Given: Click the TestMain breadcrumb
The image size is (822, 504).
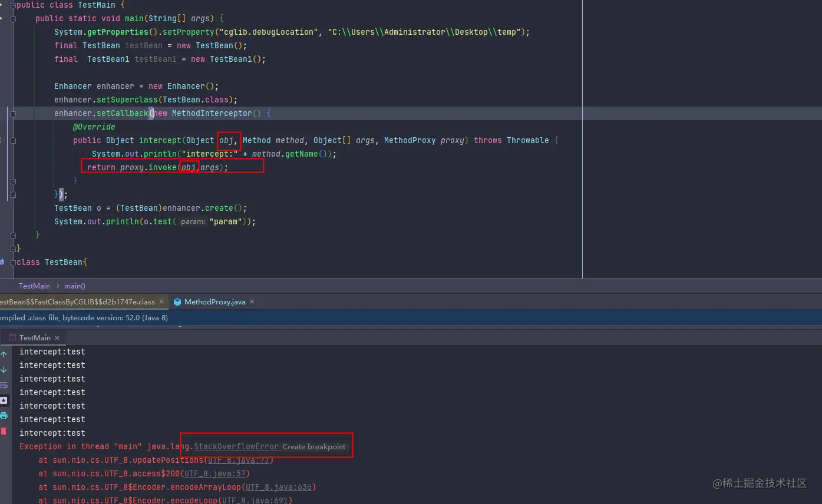Looking at the screenshot, I should pyautogui.click(x=34, y=286).
